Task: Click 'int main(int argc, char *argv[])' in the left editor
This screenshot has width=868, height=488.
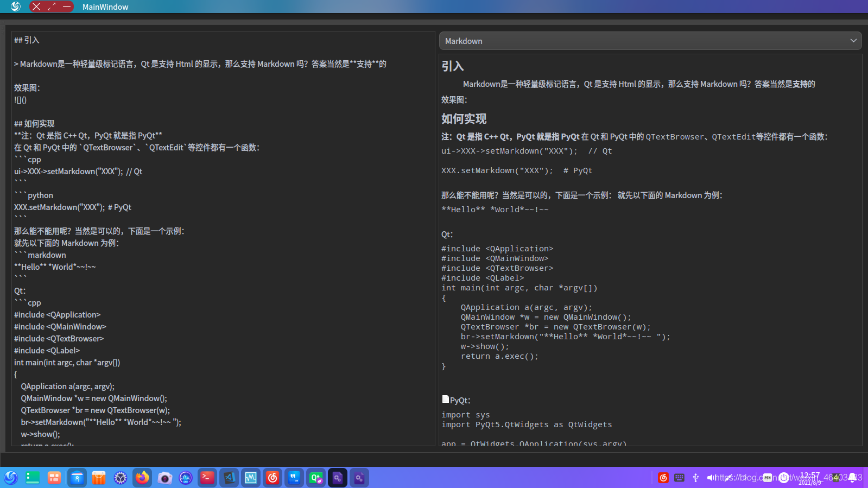Action: click(x=67, y=363)
